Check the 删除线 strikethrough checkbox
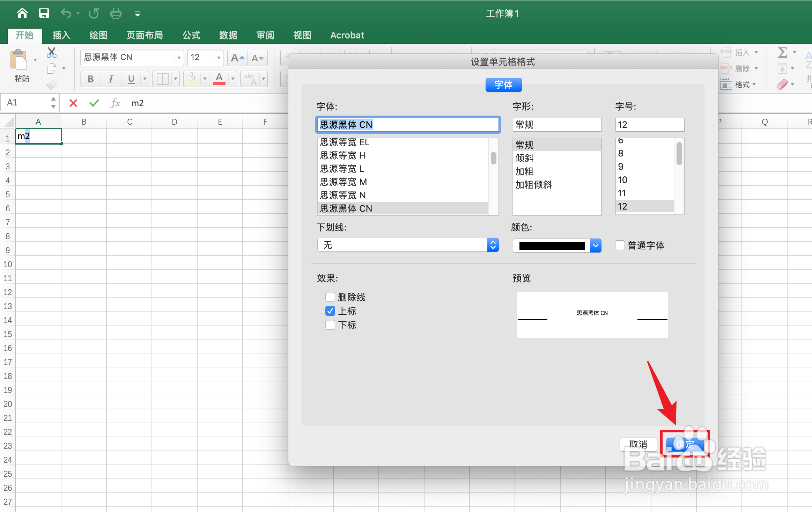Screen dimensions: 812x512 (330, 297)
